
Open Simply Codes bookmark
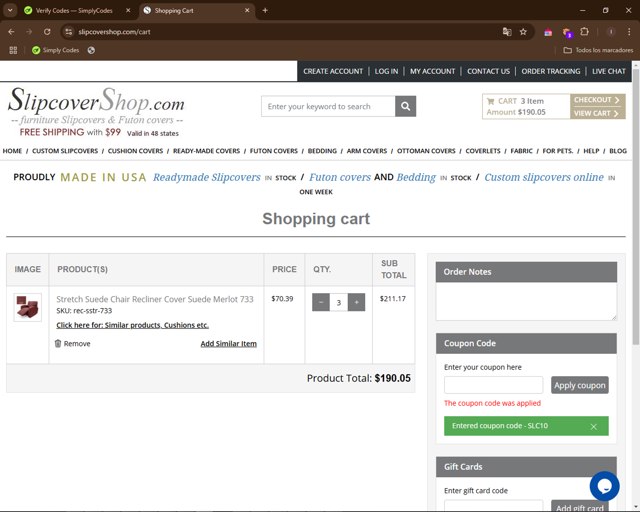pyautogui.click(x=56, y=50)
